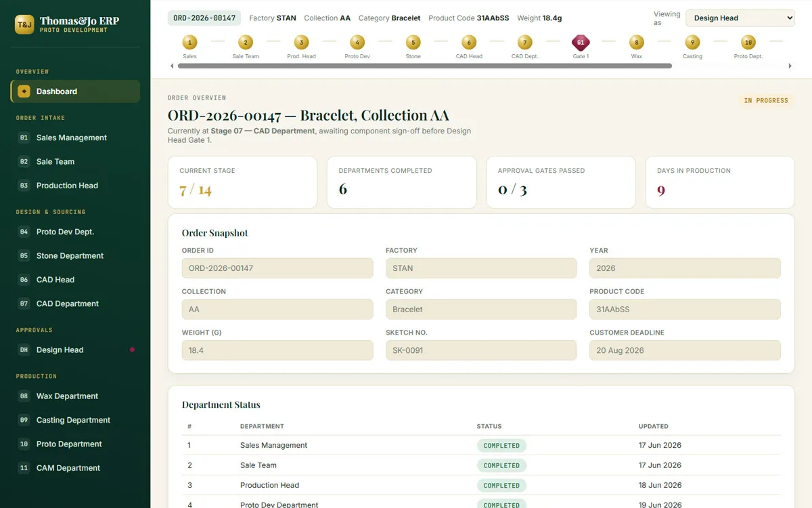812x508 pixels.
Task: Click the Department Status heading
Action: point(221,405)
